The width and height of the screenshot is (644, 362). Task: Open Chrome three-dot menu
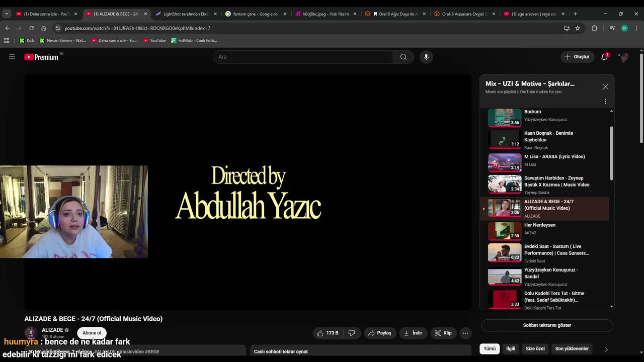(636, 28)
